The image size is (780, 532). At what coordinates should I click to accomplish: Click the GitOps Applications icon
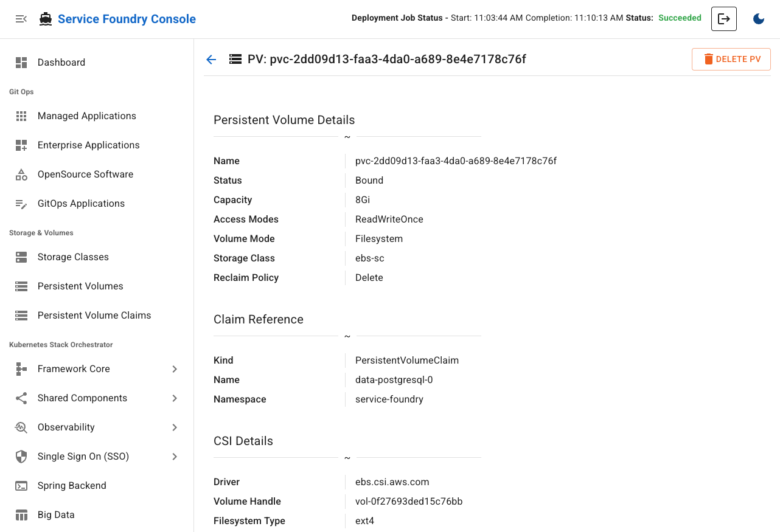21,203
